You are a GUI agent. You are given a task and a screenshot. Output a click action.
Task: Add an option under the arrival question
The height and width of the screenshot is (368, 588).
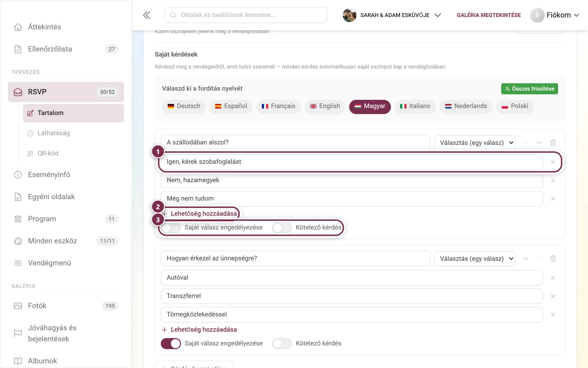199,330
